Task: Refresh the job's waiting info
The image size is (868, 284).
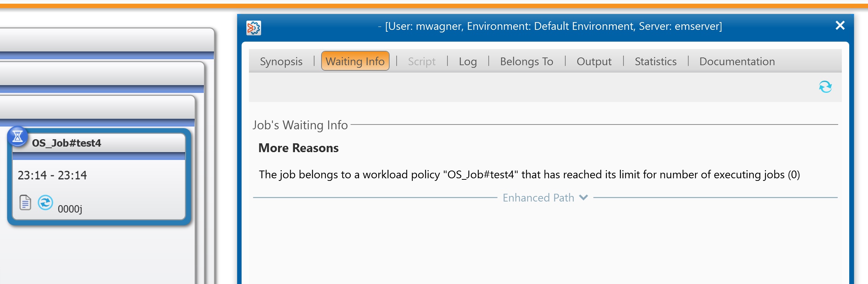Action: pos(825,87)
